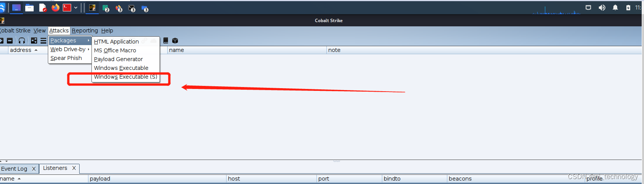The width and height of the screenshot is (644, 184).
Task: Open the network connection tray icon
Action: pos(589,8)
